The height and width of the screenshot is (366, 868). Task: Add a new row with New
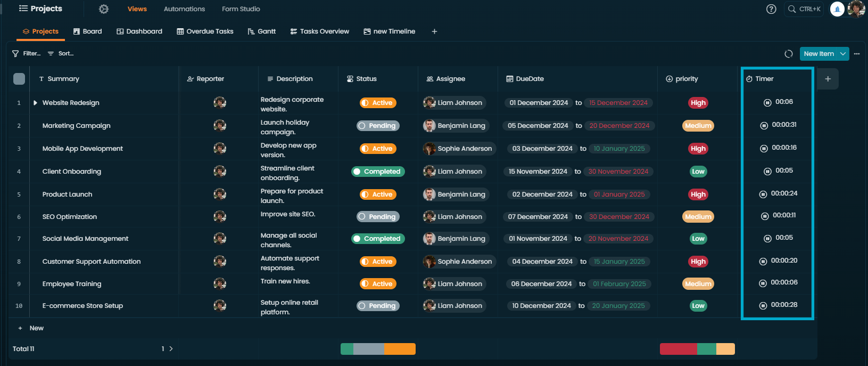[31, 328]
